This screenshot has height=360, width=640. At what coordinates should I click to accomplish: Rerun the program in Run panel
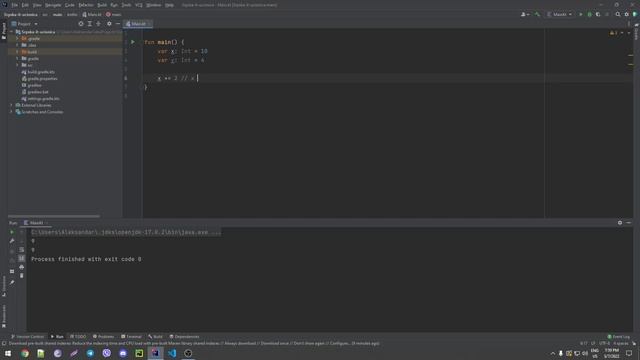12,232
